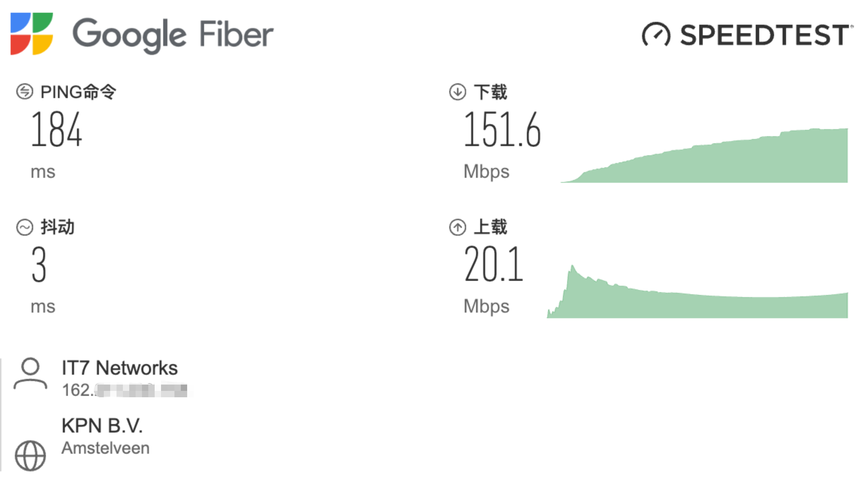868x477 pixels.
Task: Click the jitter wave icon
Action: tap(25, 227)
